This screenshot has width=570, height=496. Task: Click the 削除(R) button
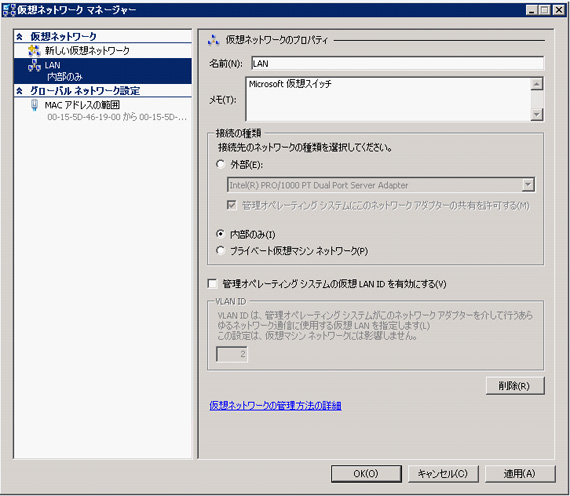(515, 385)
